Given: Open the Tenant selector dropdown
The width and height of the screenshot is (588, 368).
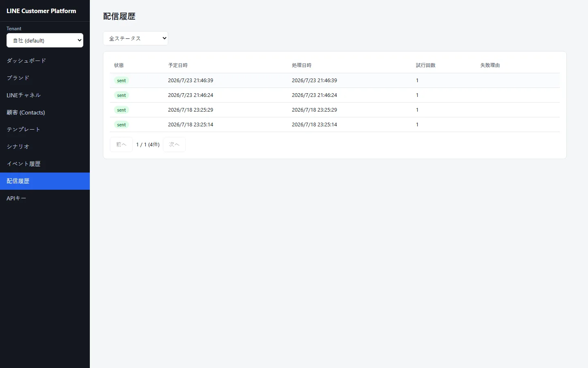Looking at the screenshot, I should pos(45,40).
